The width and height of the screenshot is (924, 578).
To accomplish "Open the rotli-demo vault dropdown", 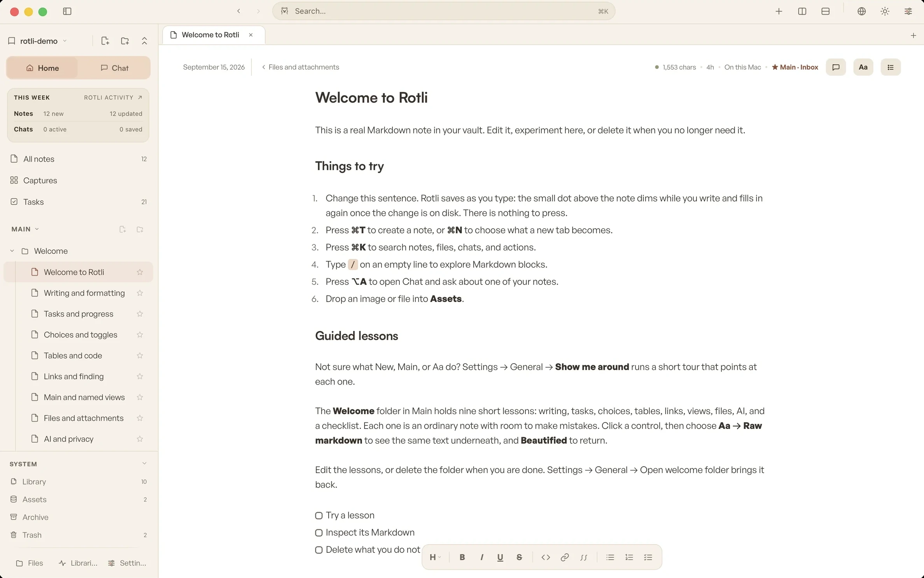I will pyautogui.click(x=38, y=41).
